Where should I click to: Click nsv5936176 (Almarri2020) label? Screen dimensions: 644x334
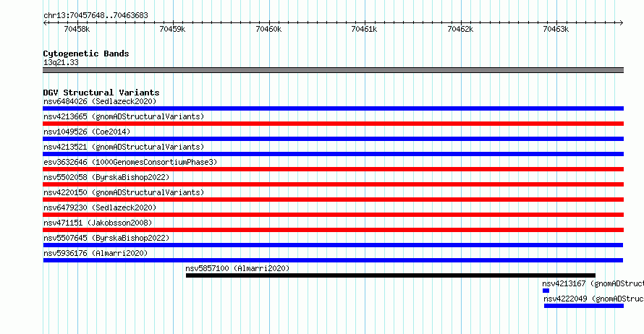(x=96, y=253)
